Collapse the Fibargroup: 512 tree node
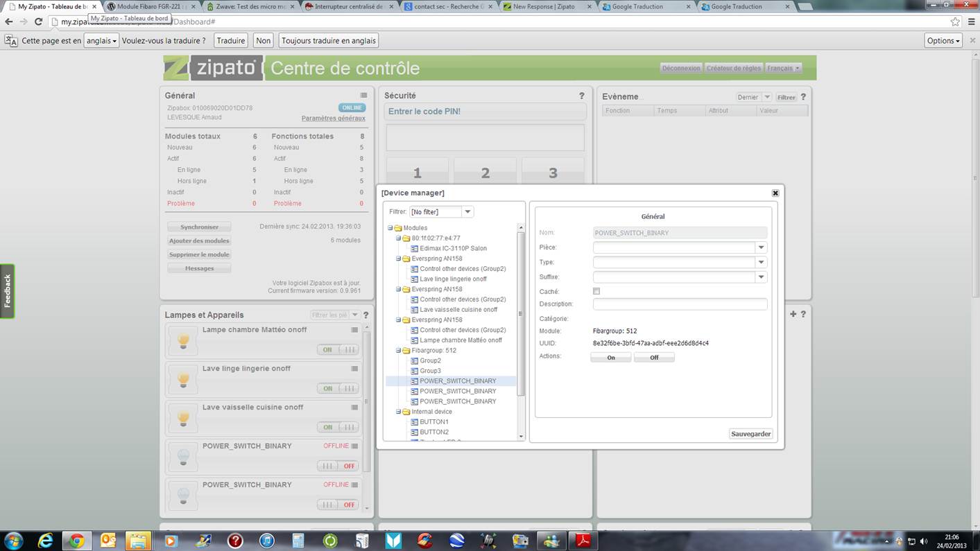 (398, 351)
